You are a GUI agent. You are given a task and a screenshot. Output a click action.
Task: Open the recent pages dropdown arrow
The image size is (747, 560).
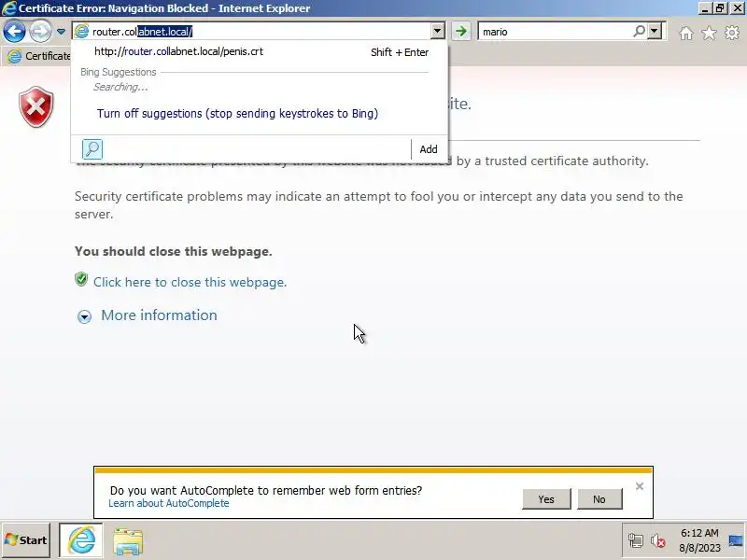[61, 32]
